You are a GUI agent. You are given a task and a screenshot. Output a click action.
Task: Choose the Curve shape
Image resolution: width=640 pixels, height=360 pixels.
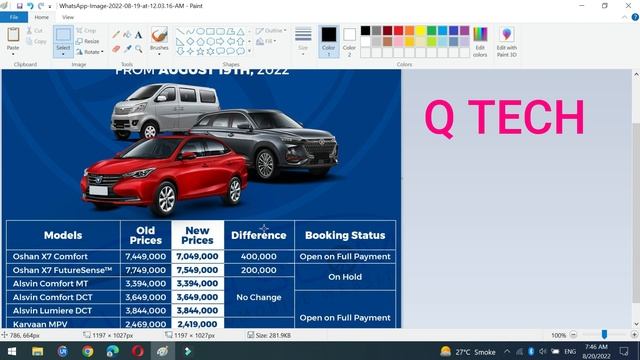[x=190, y=31]
